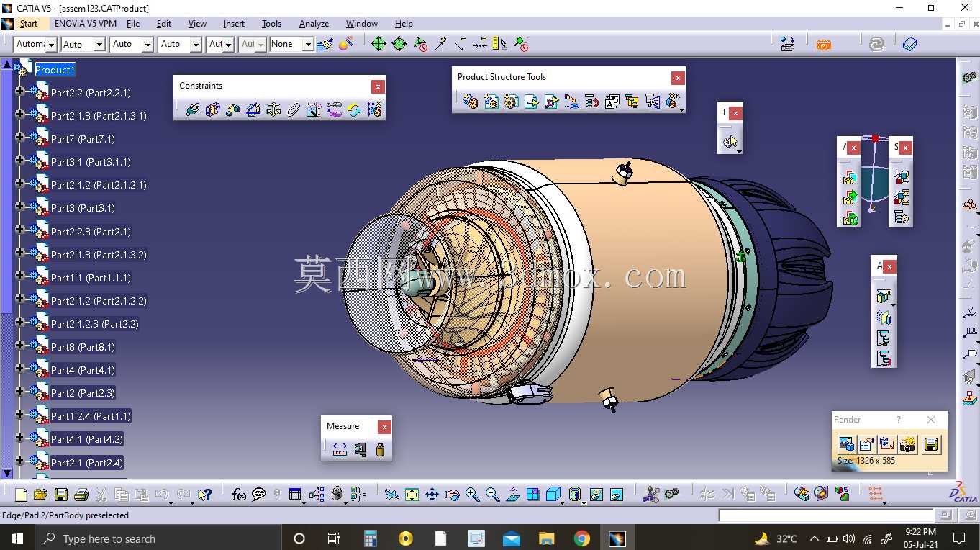The height and width of the screenshot is (550, 980).
Task: Click the Swap visible space icon
Action: coord(617,495)
